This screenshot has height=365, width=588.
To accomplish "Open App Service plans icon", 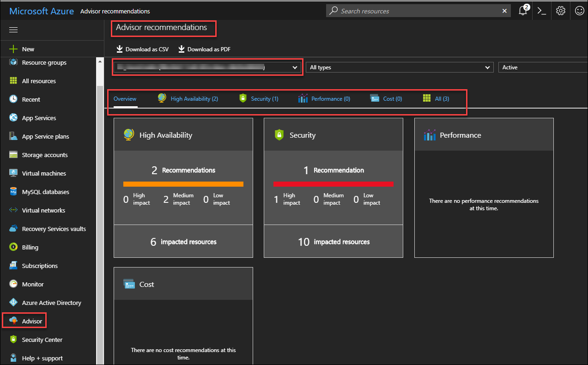I will pyautogui.click(x=13, y=136).
